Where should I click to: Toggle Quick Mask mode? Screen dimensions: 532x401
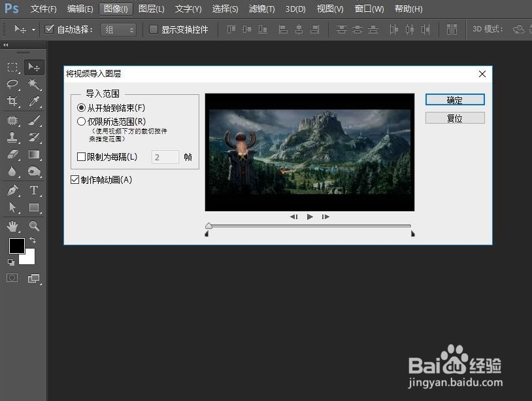click(12, 278)
